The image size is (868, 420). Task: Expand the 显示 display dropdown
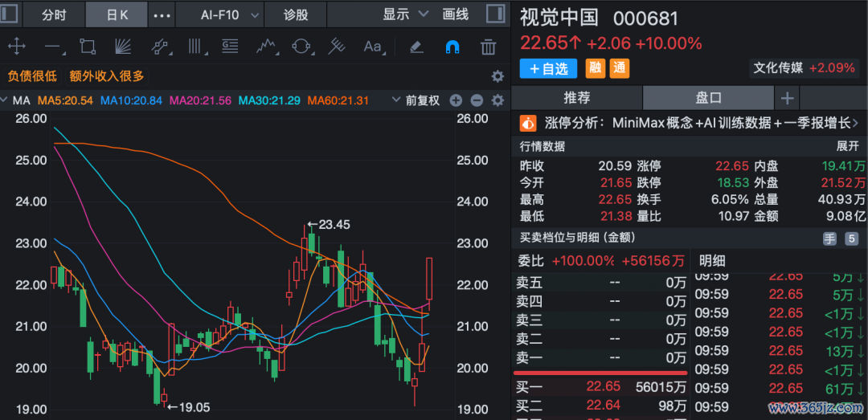(x=405, y=14)
